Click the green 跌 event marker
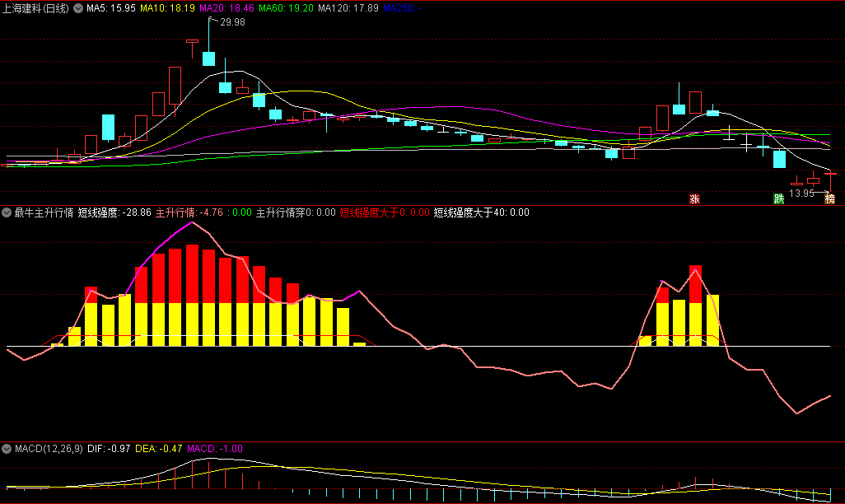 (x=779, y=199)
